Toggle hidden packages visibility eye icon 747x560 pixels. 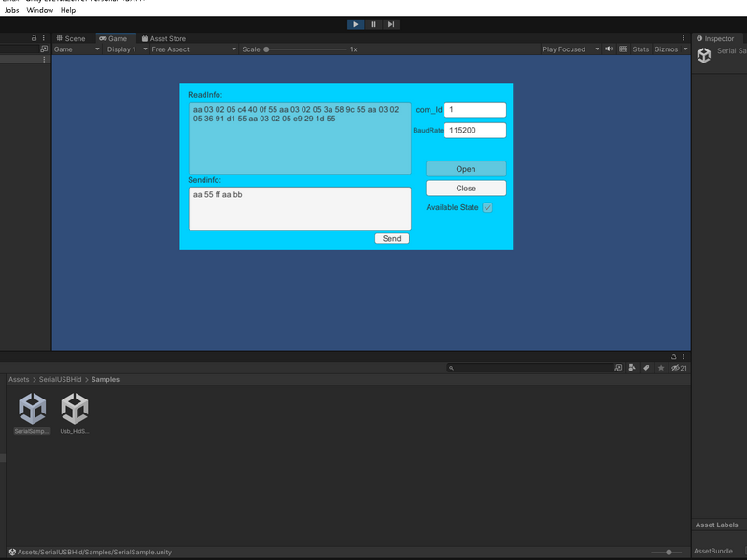pyautogui.click(x=679, y=368)
